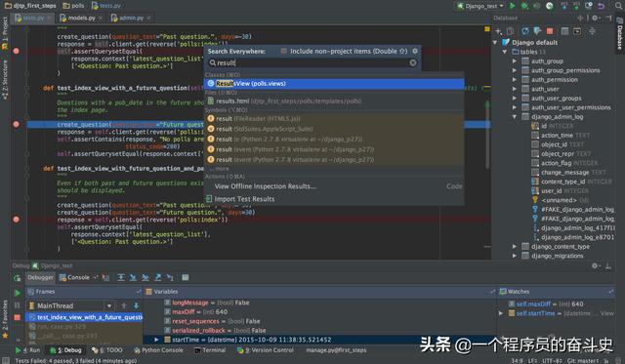Open Search Everywhere settings gear
The height and width of the screenshot is (364, 625).
[415, 51]
